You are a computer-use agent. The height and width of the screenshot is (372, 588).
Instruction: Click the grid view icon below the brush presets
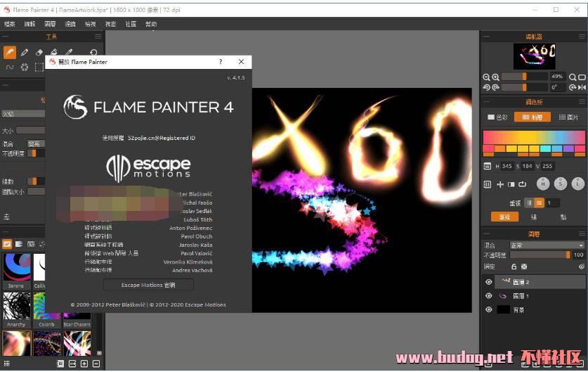point(6,364)
